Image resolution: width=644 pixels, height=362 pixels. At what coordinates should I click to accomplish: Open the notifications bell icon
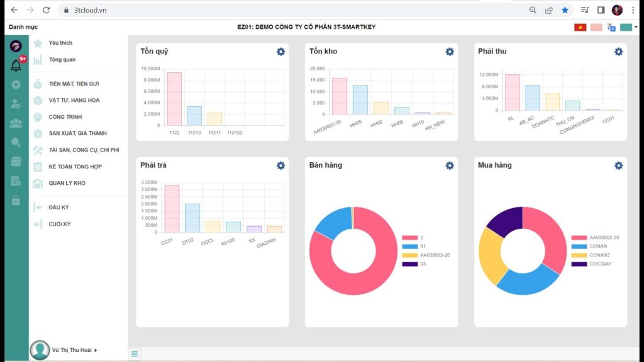coord(16,65)
